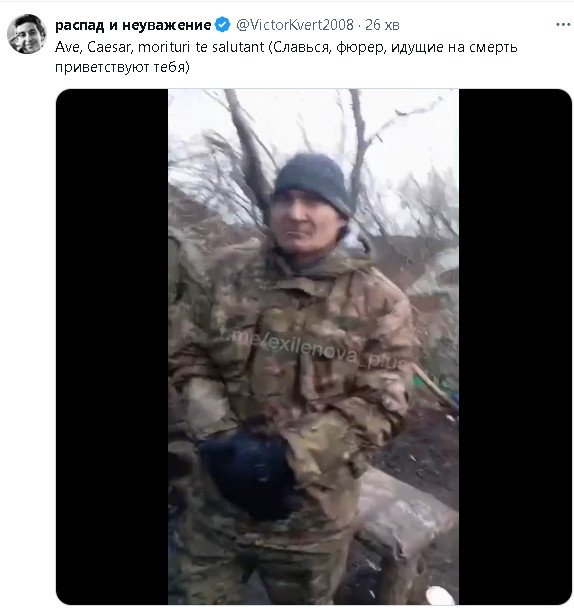
Task: Open the three-dot more options menu
Action: (x=563, y=25)
